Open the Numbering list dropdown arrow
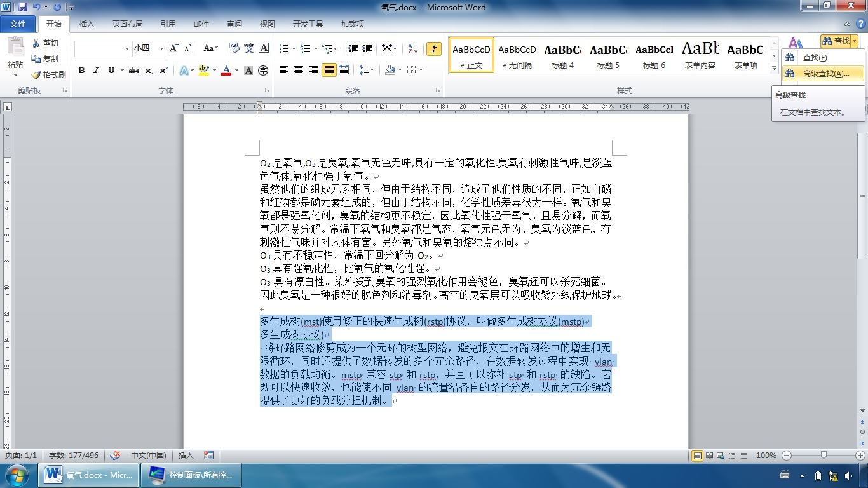The image size is (868, 488). pyautogui.click(x=315, y=48)
